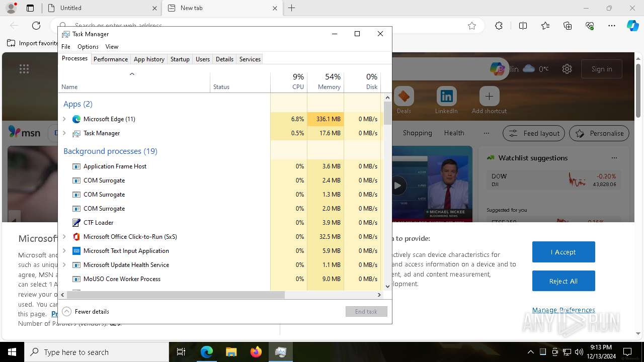This screenshot has height=362, width=644.
Task: Play the news video thumbnail
Action: tap(397, 186)
